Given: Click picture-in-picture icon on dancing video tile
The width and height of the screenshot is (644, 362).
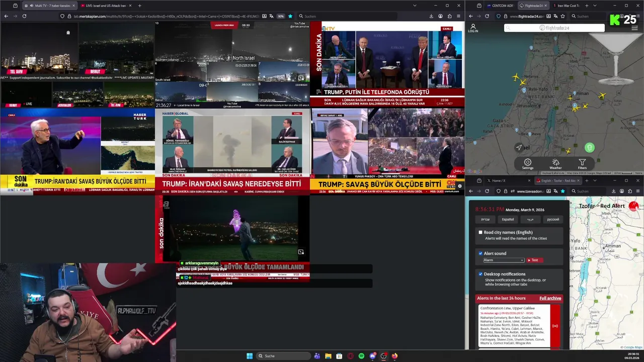Looking at the screenshot, I should coord(301,252).
